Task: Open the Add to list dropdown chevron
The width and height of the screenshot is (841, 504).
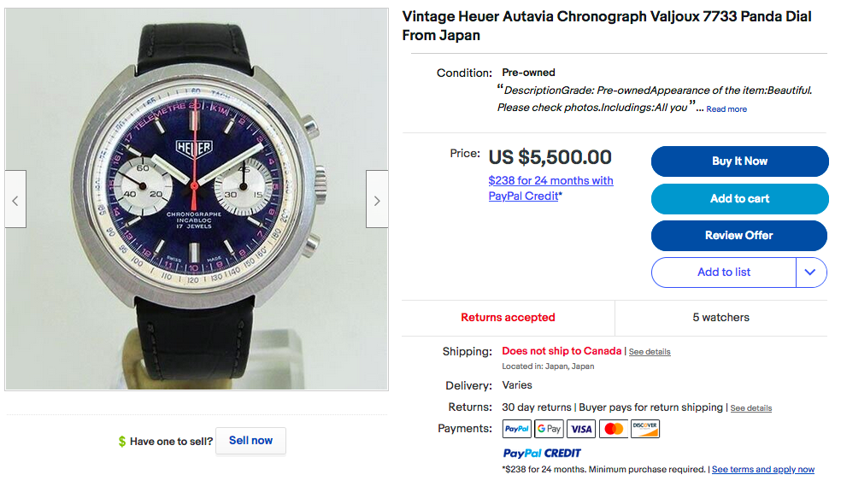Action: [809, 272]
